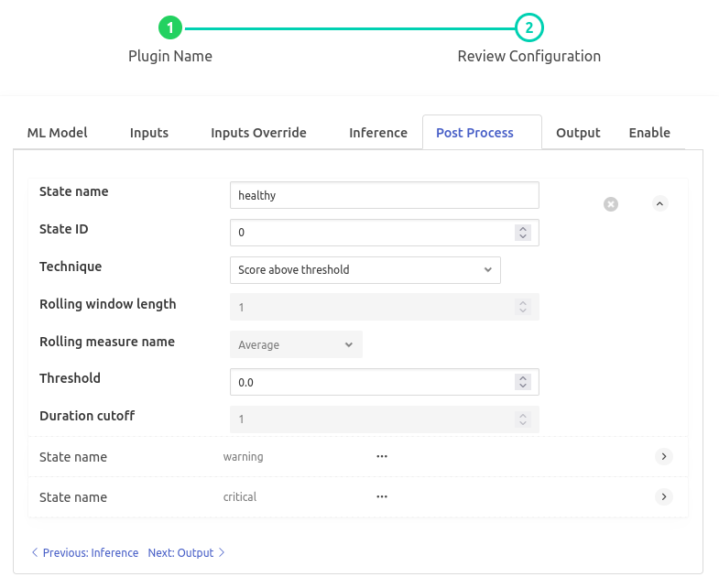Expand the warning state row
This screenshot has width=719, height=588.
665,456
